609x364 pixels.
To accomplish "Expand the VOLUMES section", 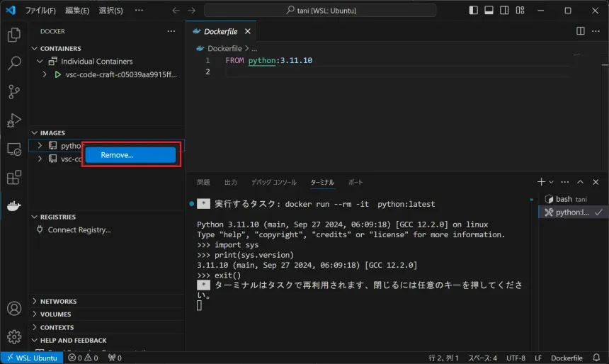I will pyautogui.click(x=55, y=314).
